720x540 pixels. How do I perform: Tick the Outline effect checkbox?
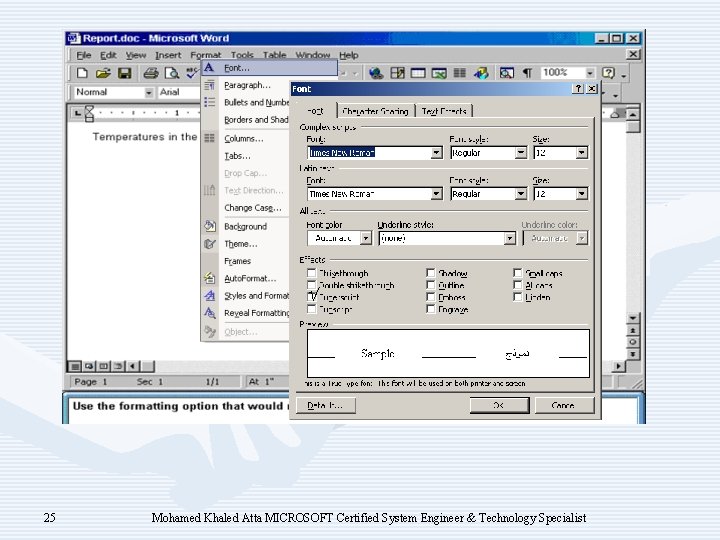431,285
